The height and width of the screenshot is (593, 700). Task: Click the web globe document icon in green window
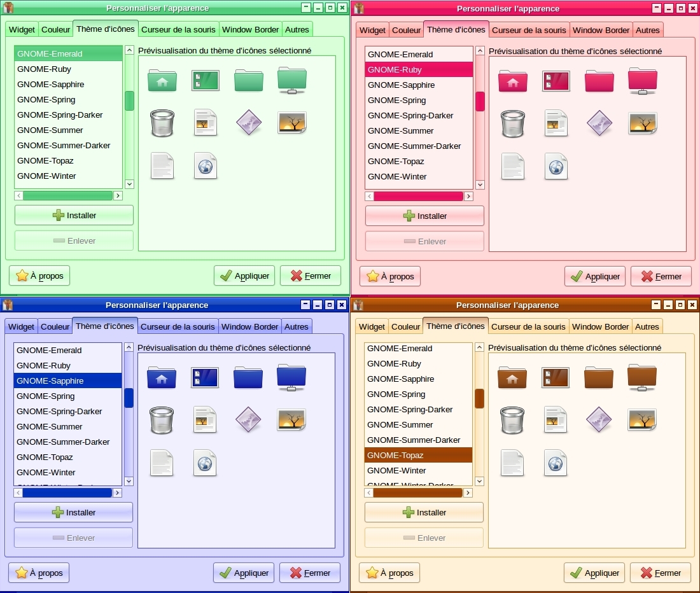coord(206,166)
